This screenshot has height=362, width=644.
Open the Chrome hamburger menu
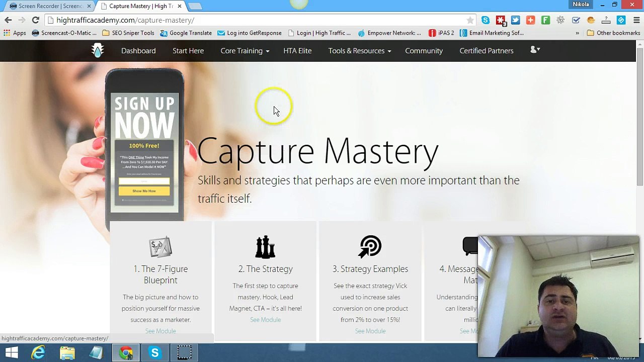(636, 20)
